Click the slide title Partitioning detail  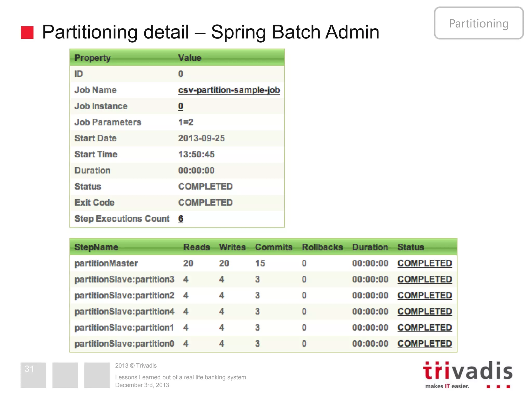click(x=211, y=32)
